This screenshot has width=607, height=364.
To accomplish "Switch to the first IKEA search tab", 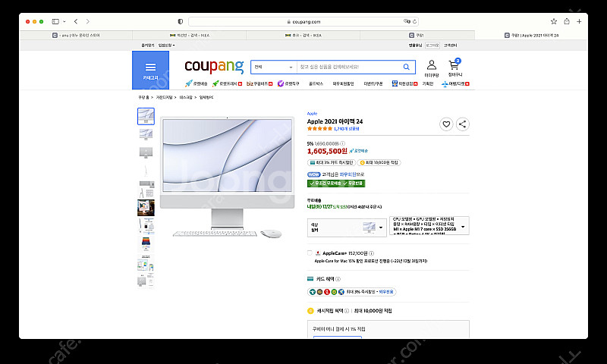I will [x=189, y=35].
